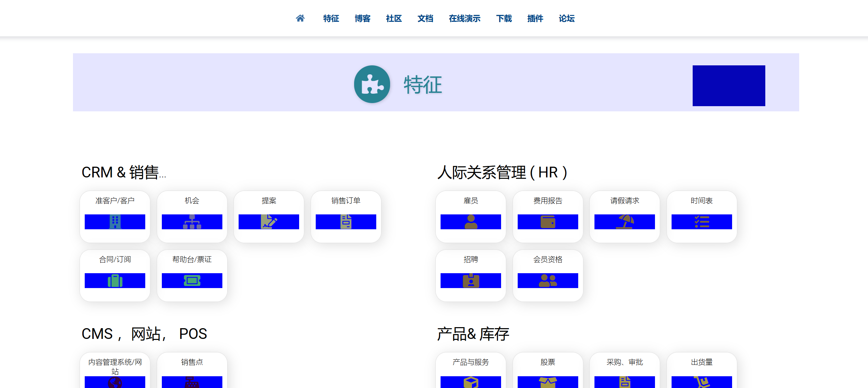Select the 请假请求 beach umbrella icon
Viewport: 868px width, 388px height.
click(x=625, y=222)
